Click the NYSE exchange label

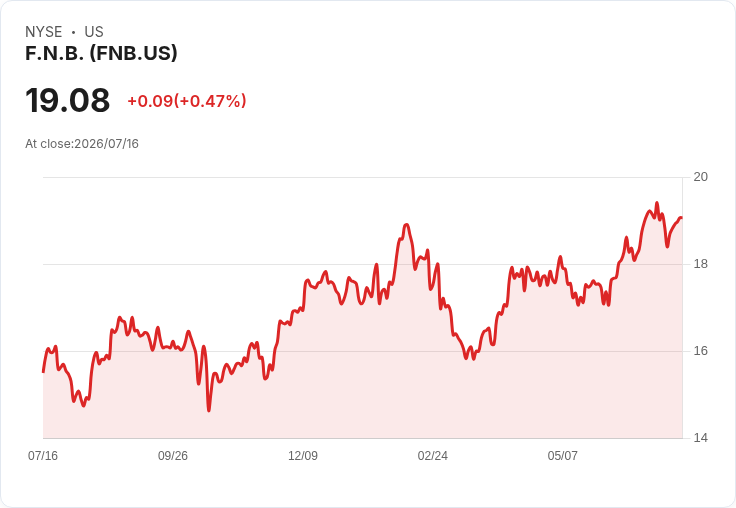click(44, 32)
